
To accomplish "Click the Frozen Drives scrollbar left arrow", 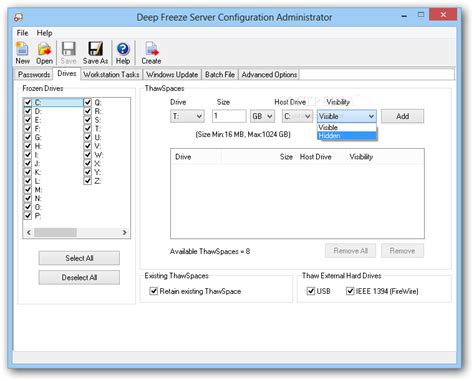I will 29,232.
